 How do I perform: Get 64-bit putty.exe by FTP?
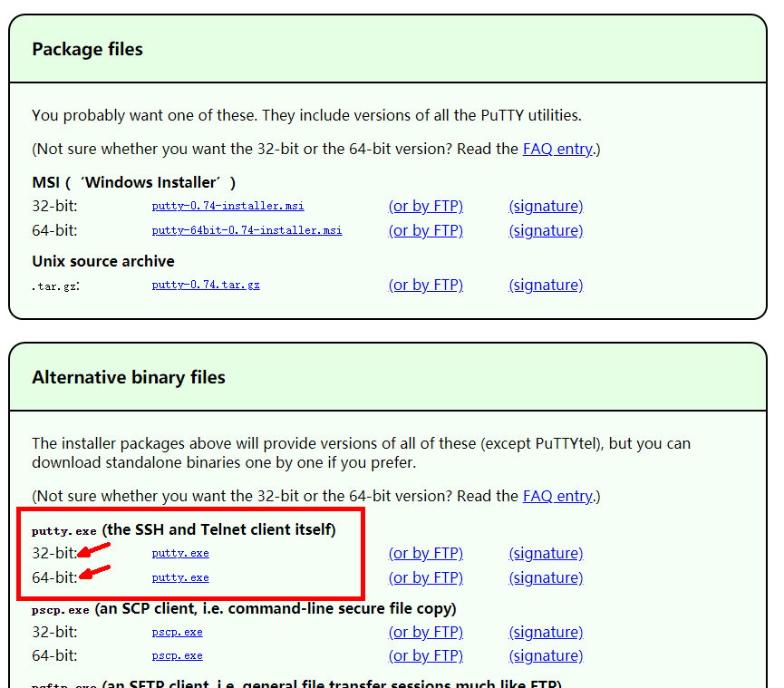(x=426, y=577)
